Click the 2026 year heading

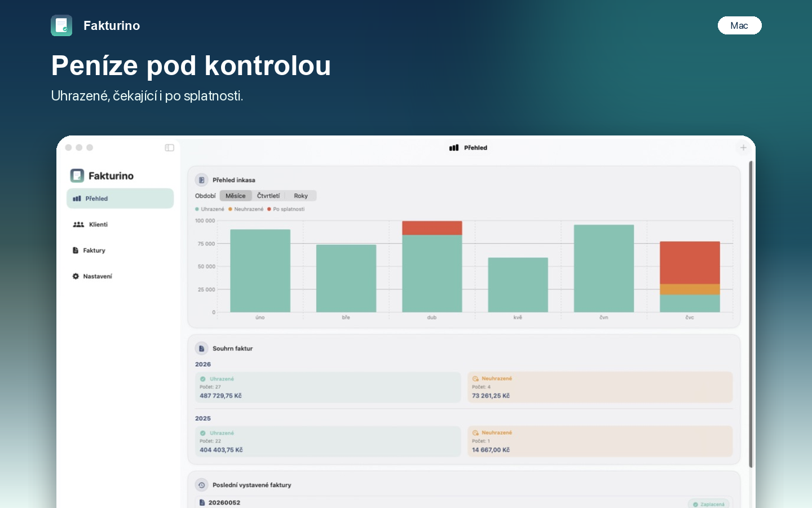[x=203, y=365]
